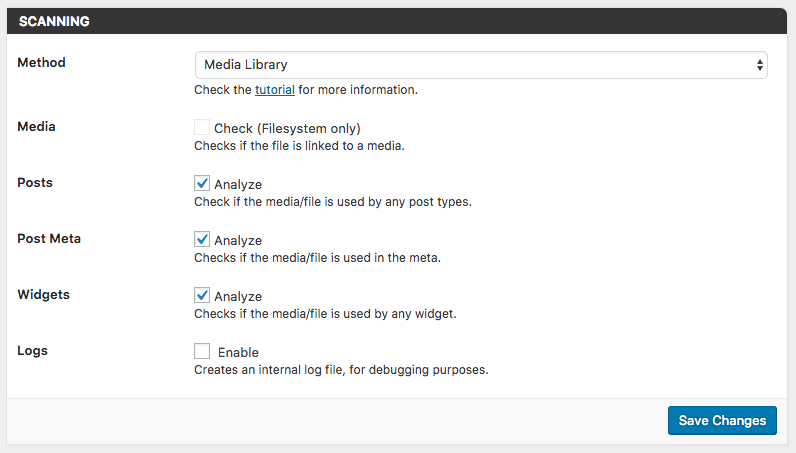Select the Posts row label
Screen dimensions: 796x453
coord(35,182)
